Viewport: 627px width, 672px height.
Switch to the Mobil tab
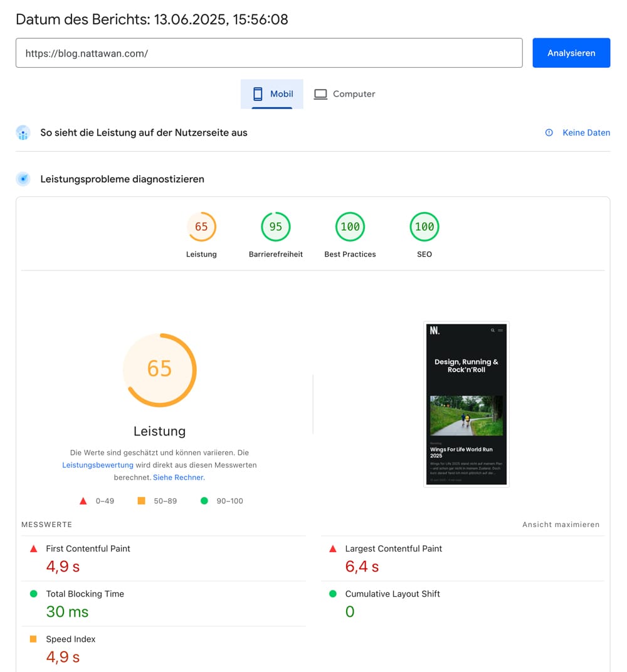272,94
